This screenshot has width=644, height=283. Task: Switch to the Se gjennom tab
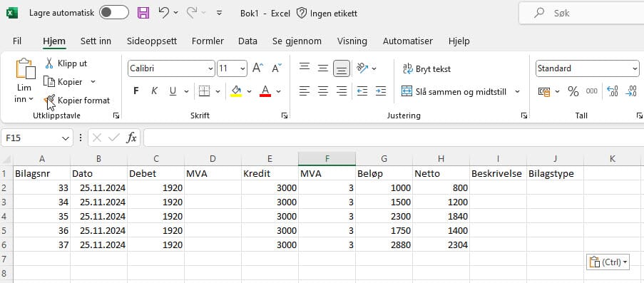pos(297,41)
